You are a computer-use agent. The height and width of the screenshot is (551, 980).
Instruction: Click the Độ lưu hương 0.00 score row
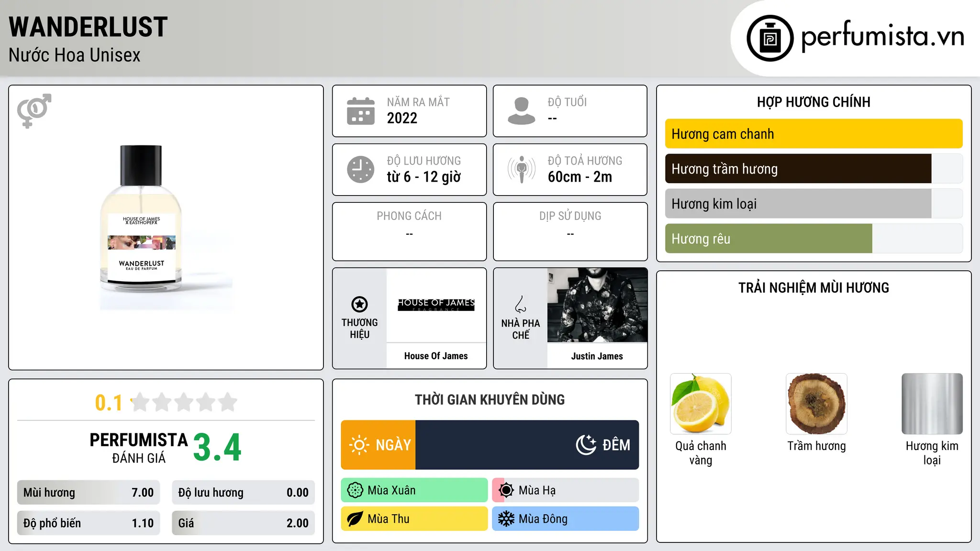click(243, 493)
